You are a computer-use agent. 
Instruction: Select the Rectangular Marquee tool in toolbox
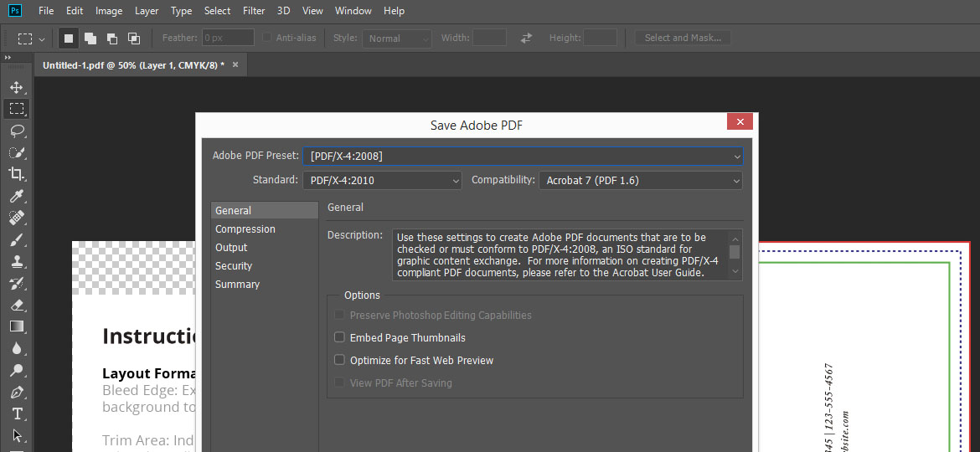17,109
